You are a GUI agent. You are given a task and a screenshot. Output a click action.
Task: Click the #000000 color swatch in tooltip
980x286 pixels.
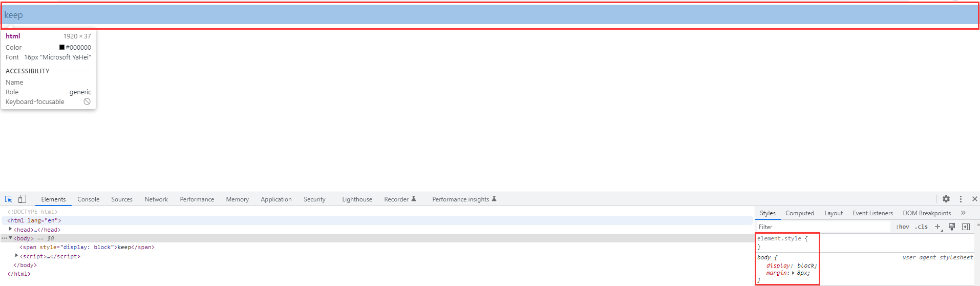pos(62,47)
